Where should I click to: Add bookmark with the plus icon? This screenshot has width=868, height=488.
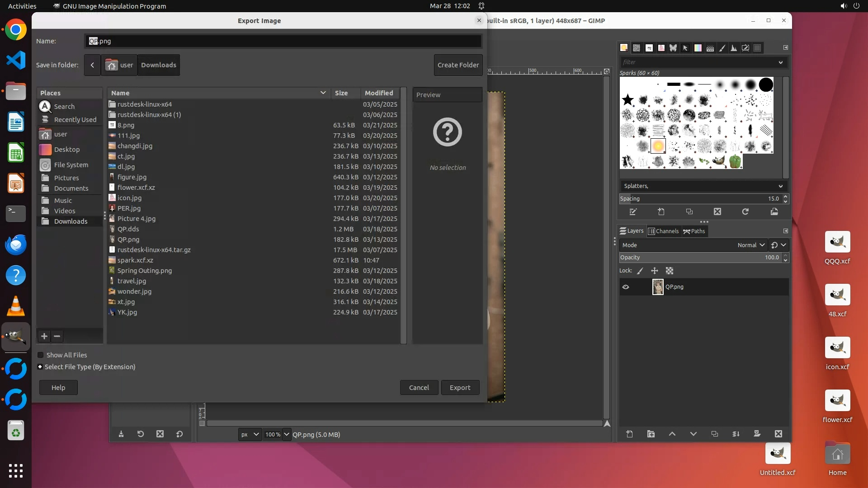click(44, 336)
